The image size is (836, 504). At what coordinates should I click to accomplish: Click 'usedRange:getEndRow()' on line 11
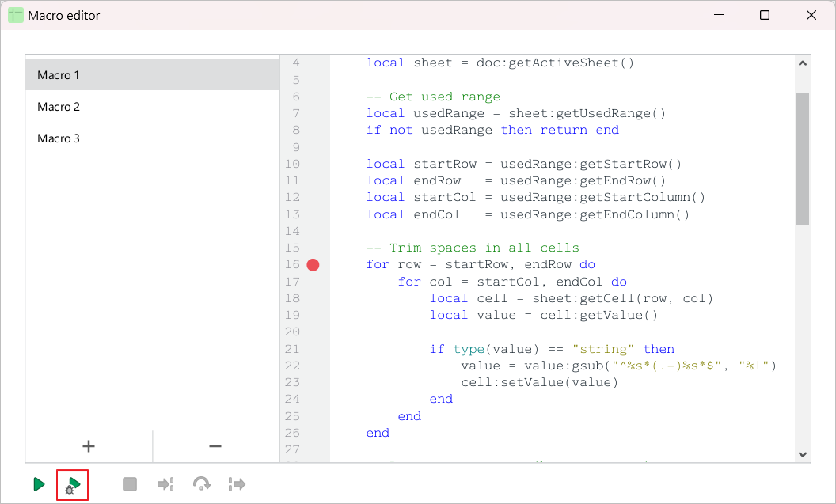[583, 180]
